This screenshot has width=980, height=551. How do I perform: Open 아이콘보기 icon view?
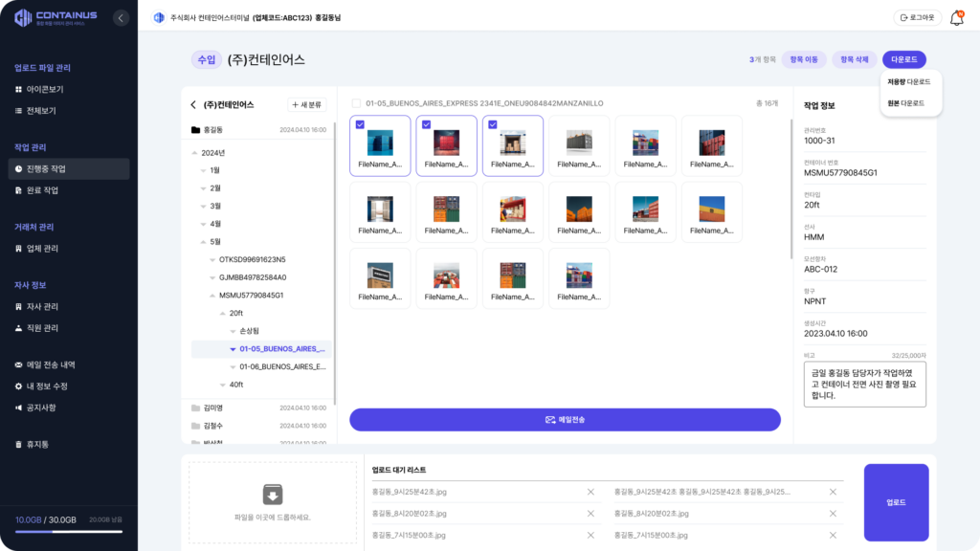tap(44, 89)
